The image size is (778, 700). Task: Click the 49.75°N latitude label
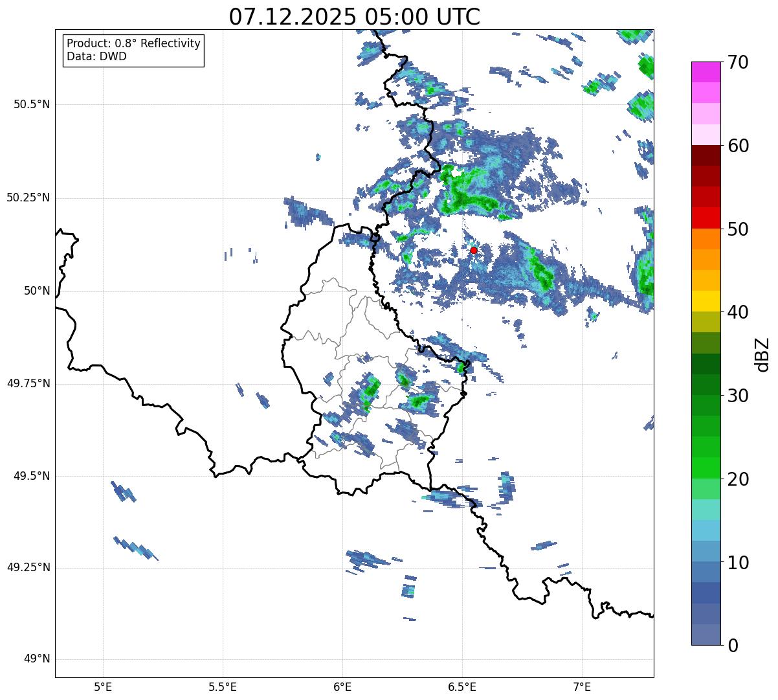point(28,383)
